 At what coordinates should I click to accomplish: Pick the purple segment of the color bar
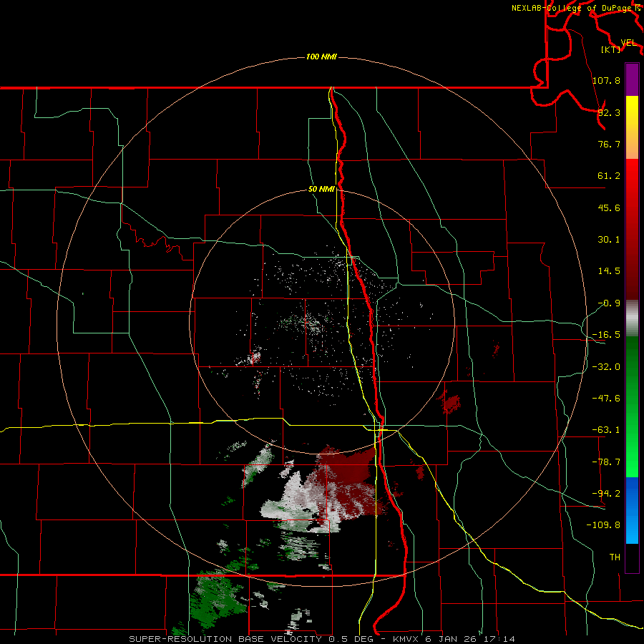tap(632, 79)
